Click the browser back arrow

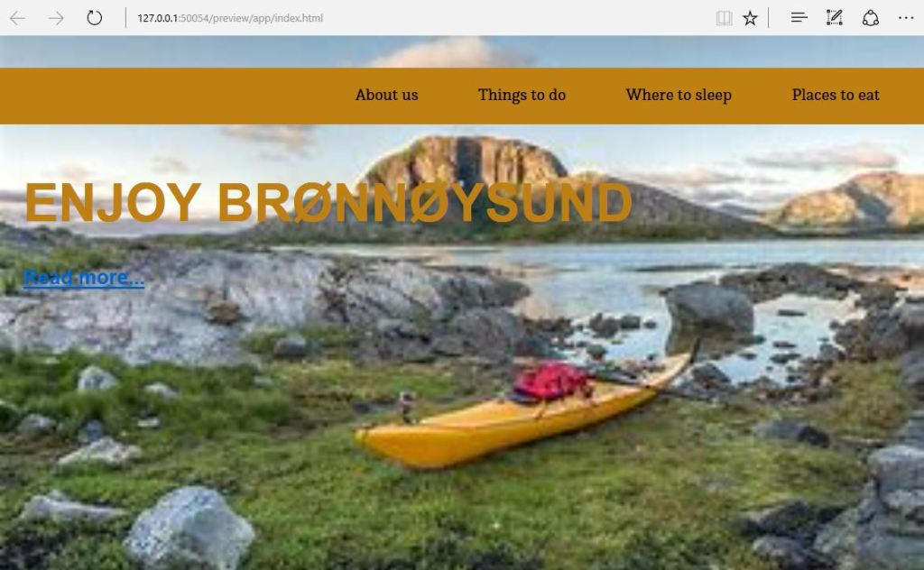(x=18, y=18)
